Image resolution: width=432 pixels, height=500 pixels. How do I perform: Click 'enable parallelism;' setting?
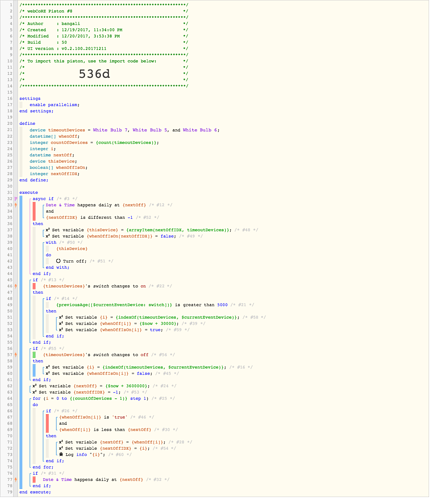tap(55, 106)
